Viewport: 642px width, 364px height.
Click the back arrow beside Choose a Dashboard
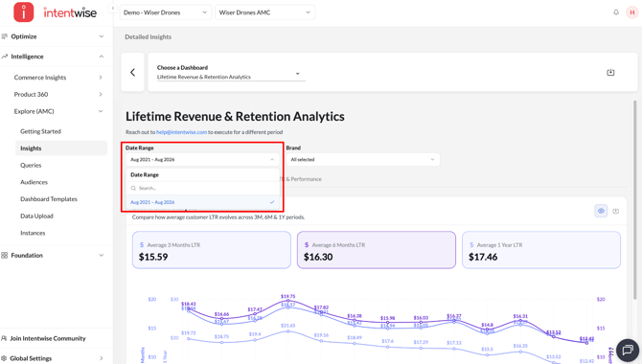tap(132, 72)
